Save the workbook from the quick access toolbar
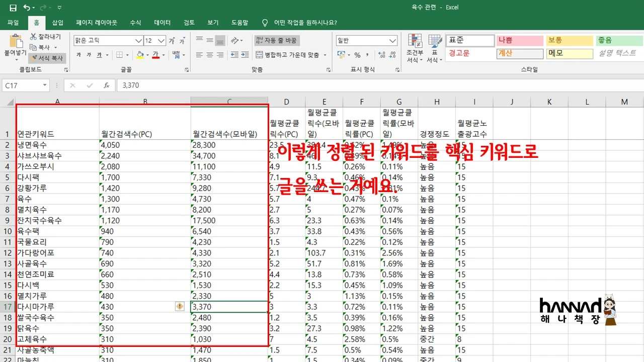This screenshot has width=644, height=362. pyautogui.click(x=13, y=8)
